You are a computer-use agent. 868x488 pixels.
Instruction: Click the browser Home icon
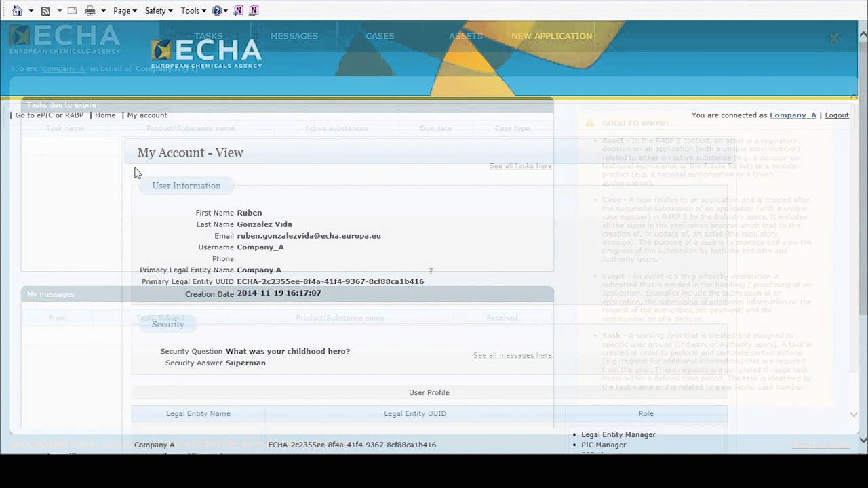click(18, 11)
